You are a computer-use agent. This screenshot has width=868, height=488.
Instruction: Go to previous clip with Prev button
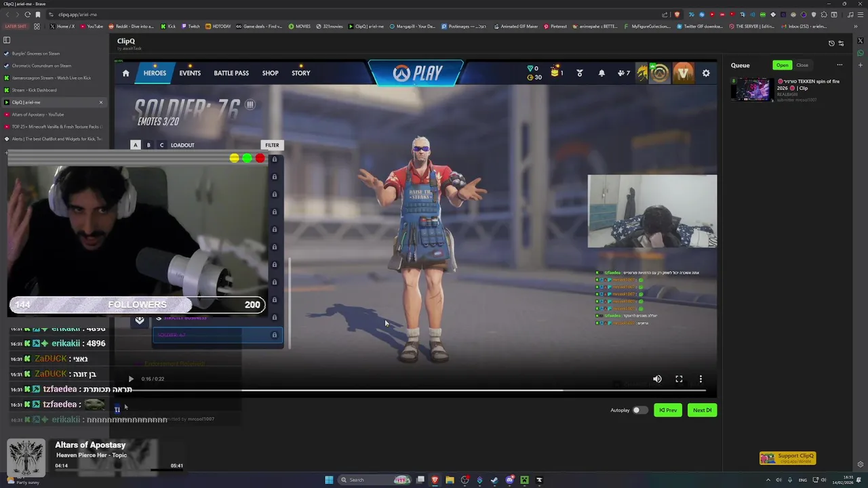[668, 410]
